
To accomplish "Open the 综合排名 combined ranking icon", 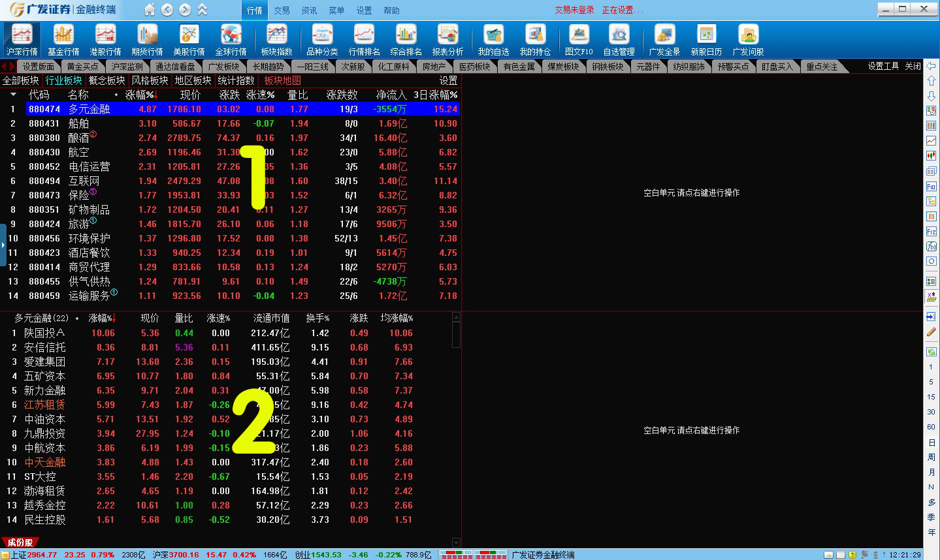I will click(x=406, y=40).
